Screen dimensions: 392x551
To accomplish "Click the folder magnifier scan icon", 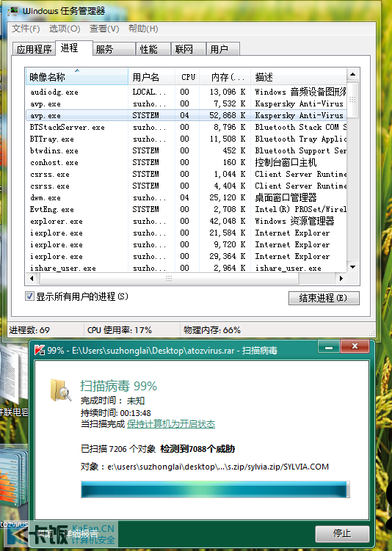I will click(x=61, y=390).
